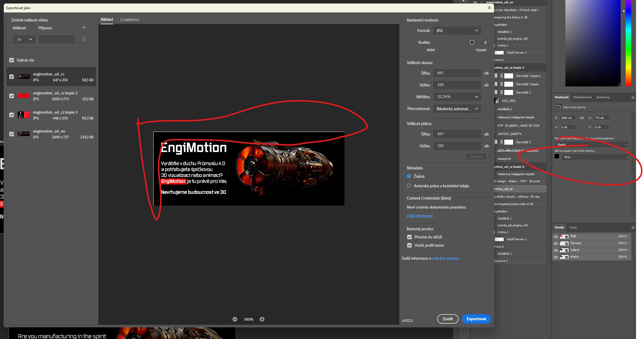Toggle visibility of engimotion_ad_en layer group
Viewport: 644px width, 339px height.
tap(475, 2)
